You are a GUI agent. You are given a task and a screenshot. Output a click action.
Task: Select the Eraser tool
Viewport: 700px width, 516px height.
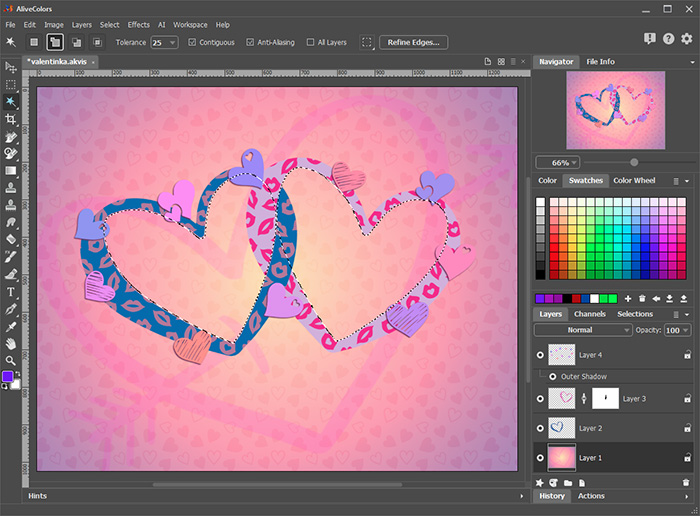coord(10,239)
